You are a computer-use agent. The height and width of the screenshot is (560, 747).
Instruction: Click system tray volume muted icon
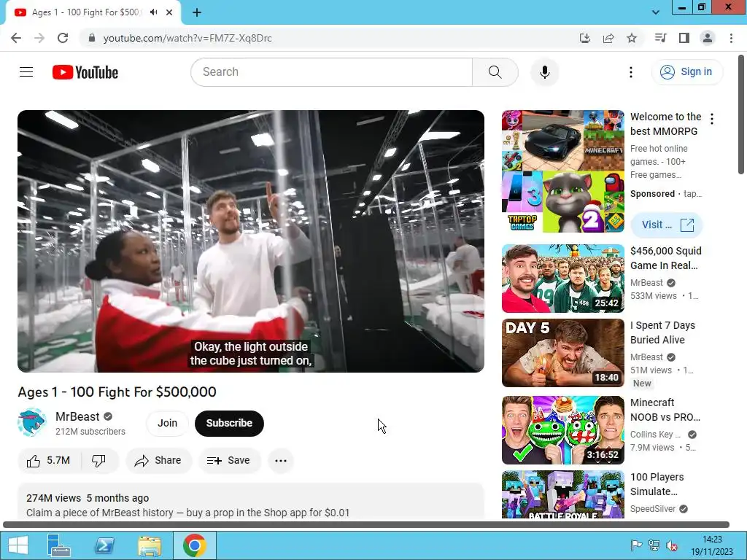pos(672,545)
